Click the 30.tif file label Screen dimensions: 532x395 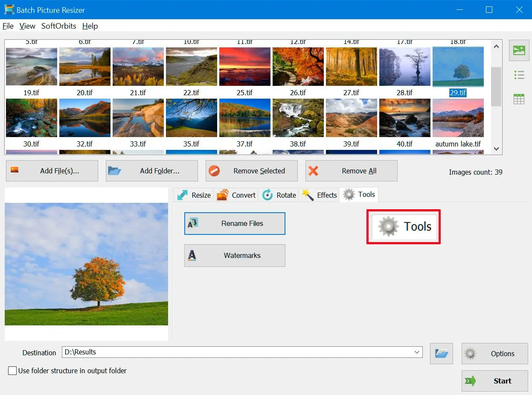(31, 144)
